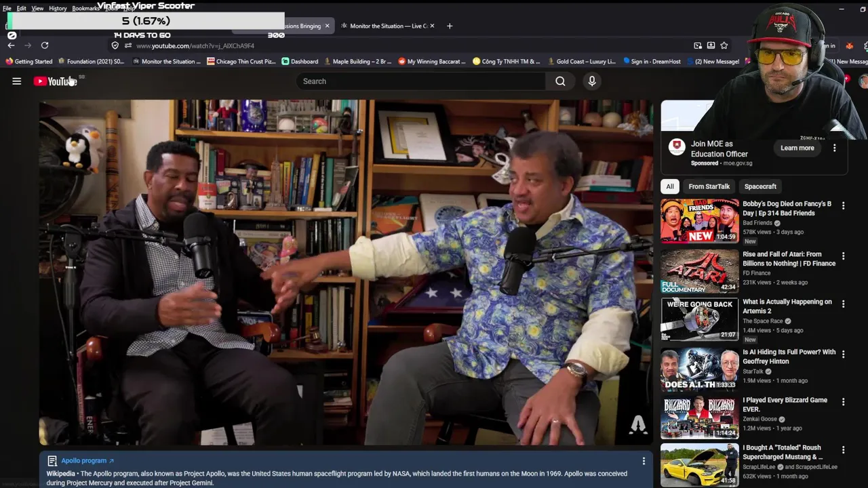Open 'Monitor the Situation' bookmark
The image size is (868, 488).
click(x=167, y=61)
